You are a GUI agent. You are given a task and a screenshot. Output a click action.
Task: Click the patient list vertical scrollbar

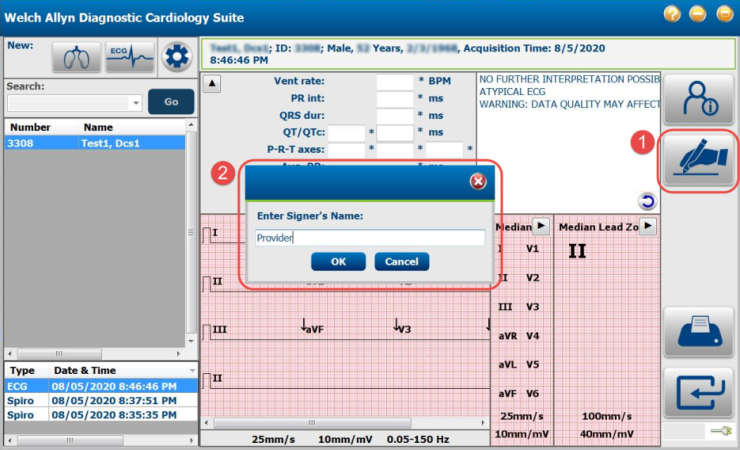pos(191,233)
